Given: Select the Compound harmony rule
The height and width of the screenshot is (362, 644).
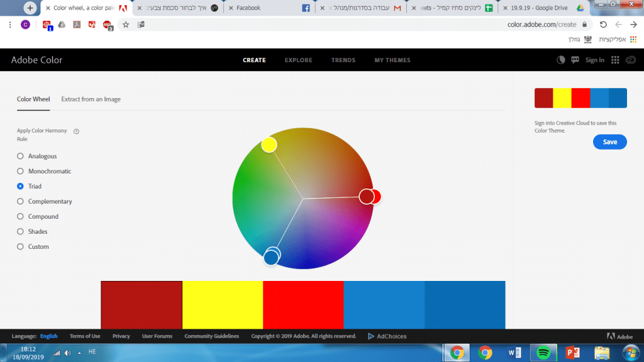Looking at the screenshot, I should coord(20,216).
